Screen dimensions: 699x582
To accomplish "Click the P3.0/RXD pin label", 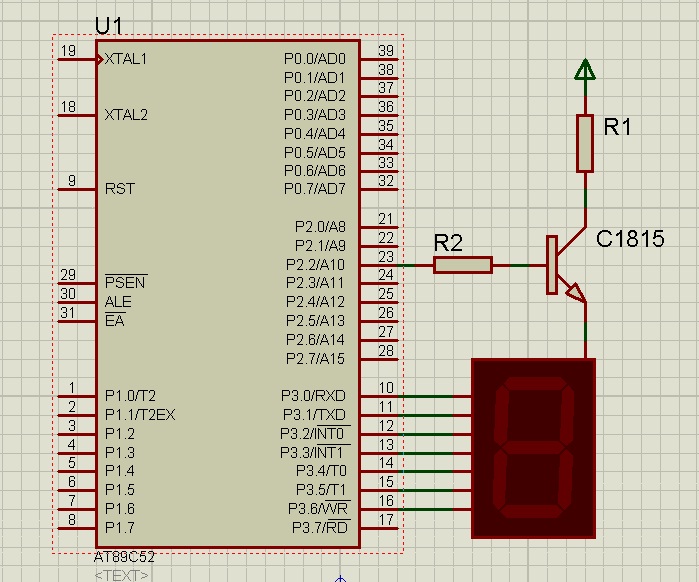I will (313, 396).
